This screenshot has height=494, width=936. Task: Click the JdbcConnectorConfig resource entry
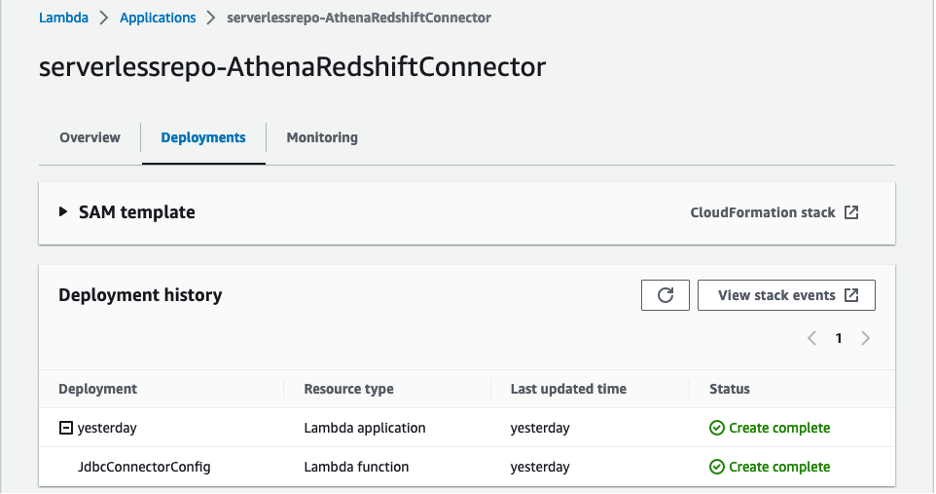(x=144, y=466)
